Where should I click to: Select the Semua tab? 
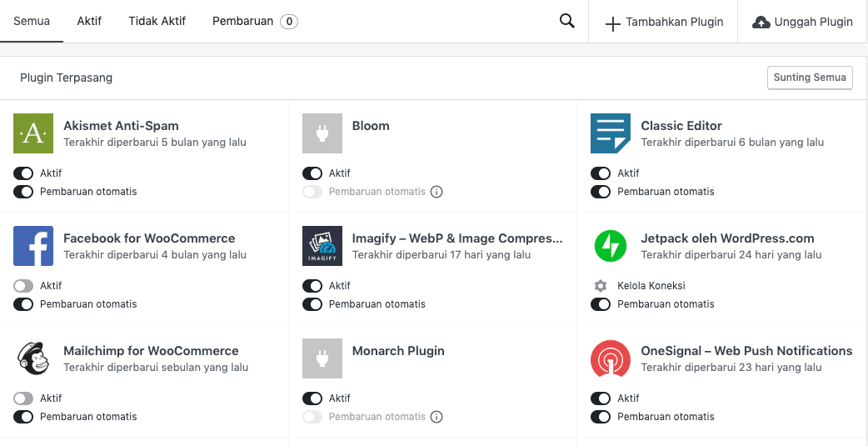(x=32, y=21)
